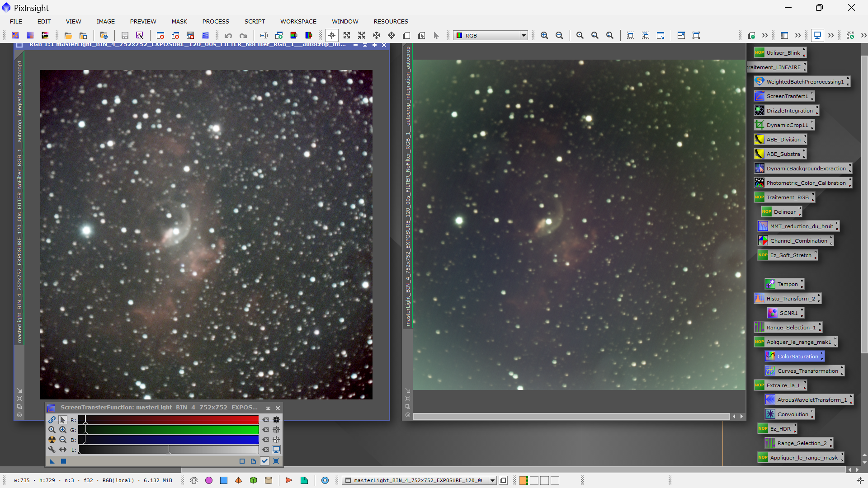Screen dimensions: 868x488
Task: Open the SCNR1 process icon
Action: point(785,313)
